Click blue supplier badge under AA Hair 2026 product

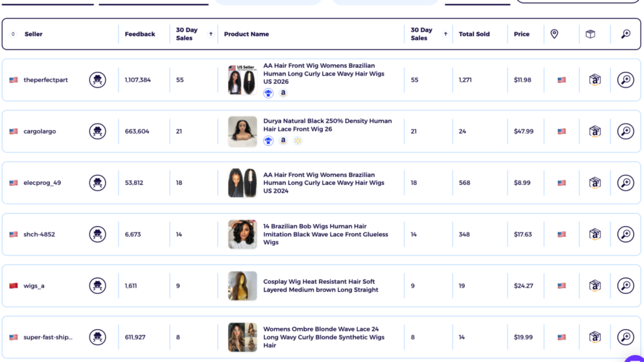(268, 93)
